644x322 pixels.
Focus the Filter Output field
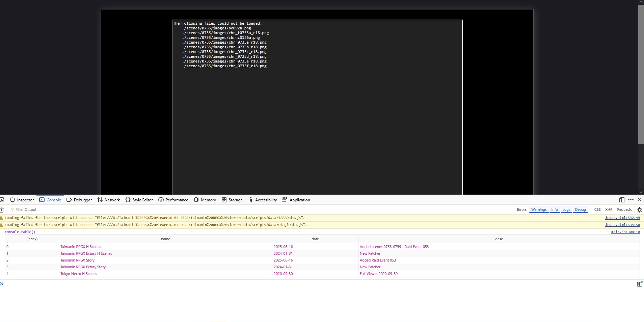pos(260,209)
